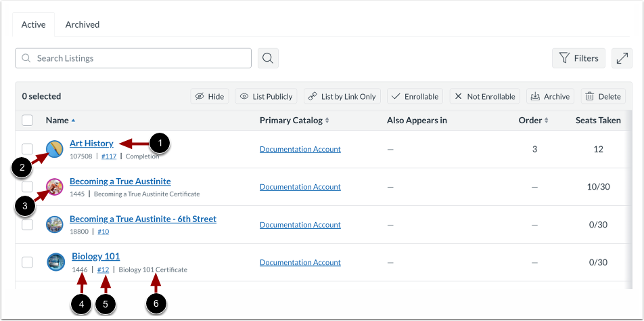Click the Delete button

coord(603,97)
